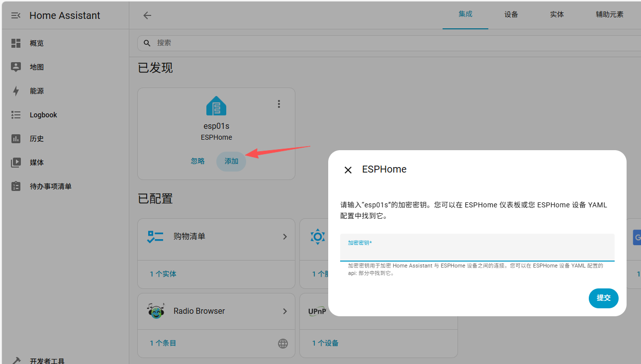
Task: Submit the encryption key with 提交
Action: [x=604, y=298]
